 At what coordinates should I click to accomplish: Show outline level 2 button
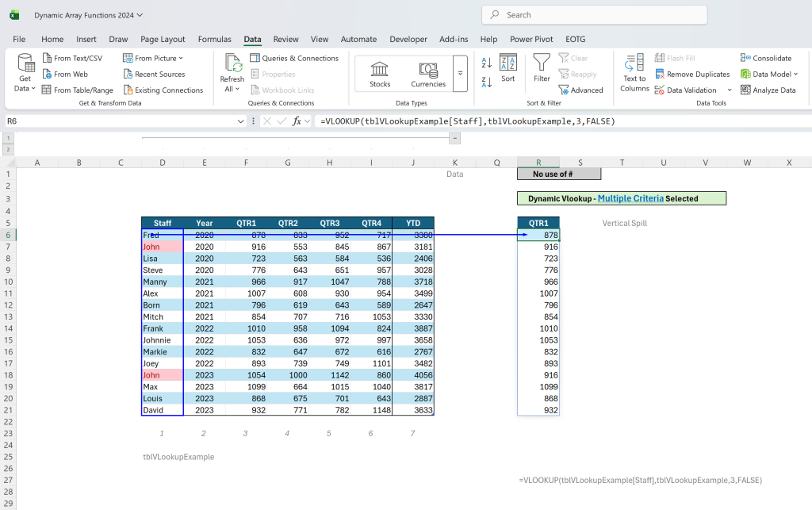click(x=8, y=150)
